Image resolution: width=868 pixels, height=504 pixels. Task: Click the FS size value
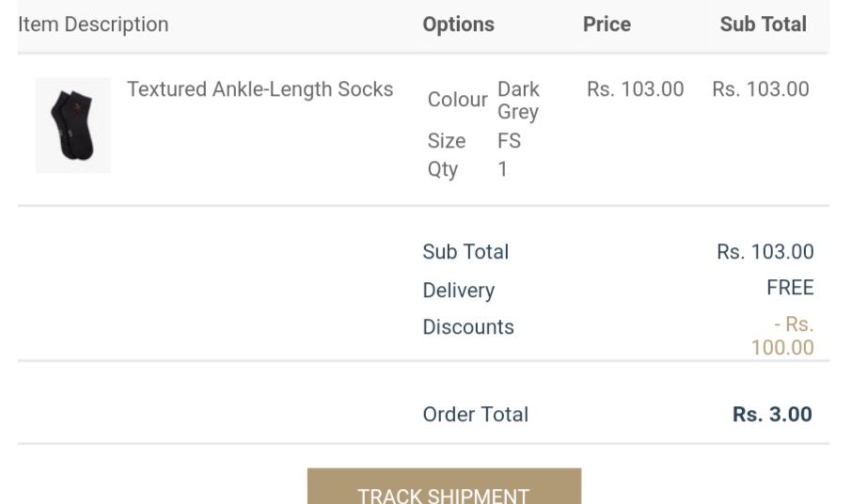[x=509, y=140]
